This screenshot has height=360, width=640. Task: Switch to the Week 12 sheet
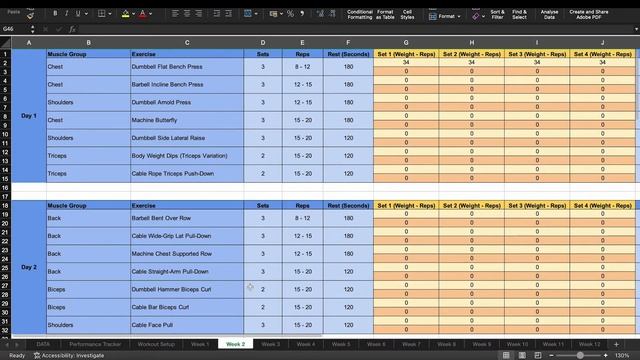point(589,344)
